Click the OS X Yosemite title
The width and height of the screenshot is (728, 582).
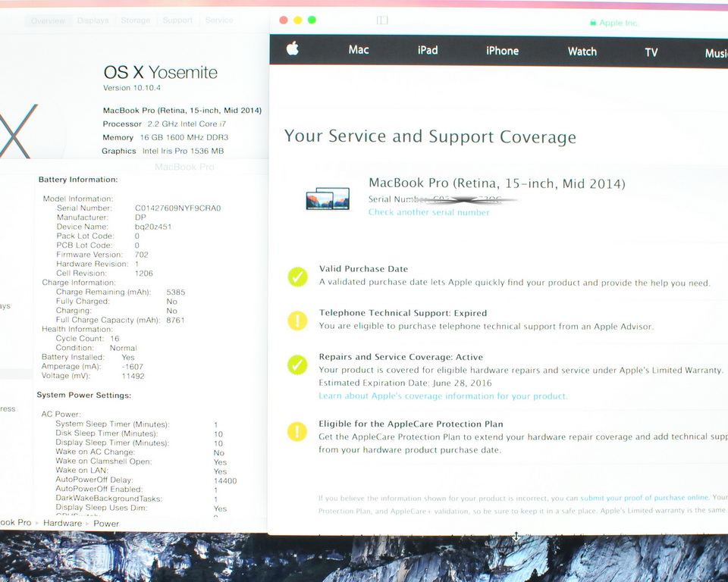point(161,73)
